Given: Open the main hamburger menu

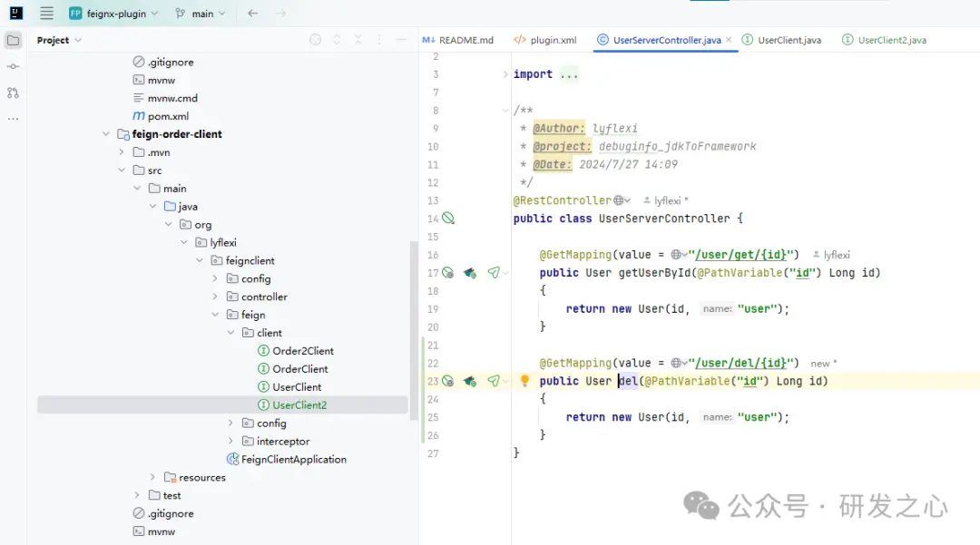Looking at the screenshot, I should tap(47, 14).
